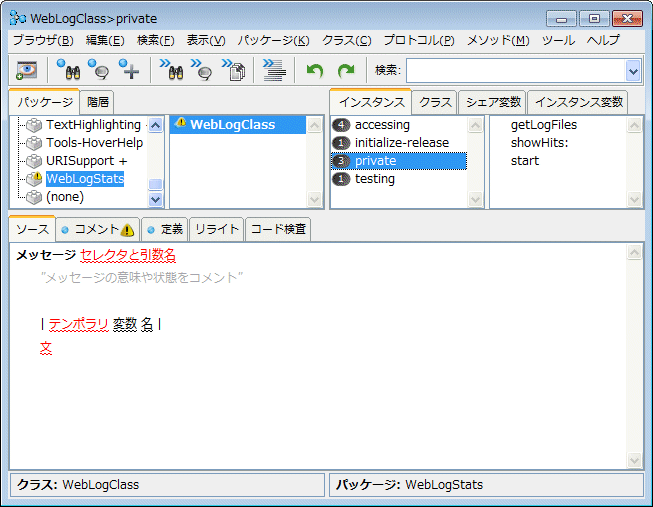653x507 pixels.
Task: Open the コード検査 tab
Action: click(279, 229)
